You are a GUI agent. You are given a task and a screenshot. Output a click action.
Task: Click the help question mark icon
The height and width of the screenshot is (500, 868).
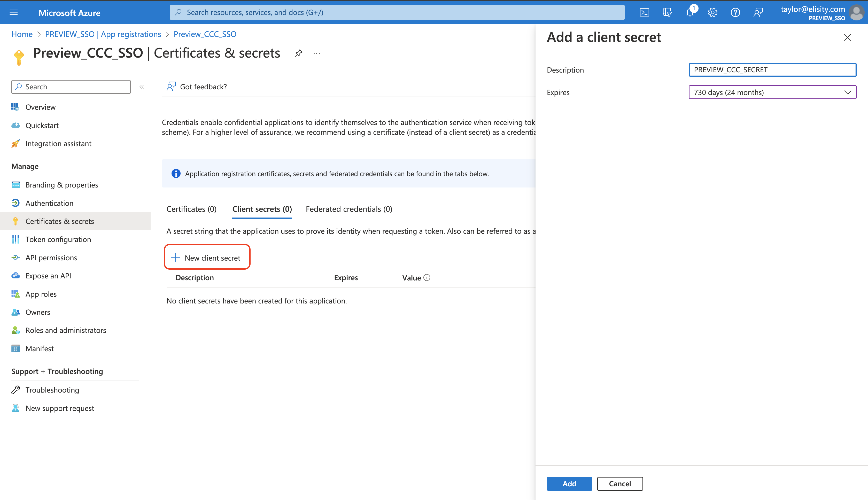pos(735,13)
